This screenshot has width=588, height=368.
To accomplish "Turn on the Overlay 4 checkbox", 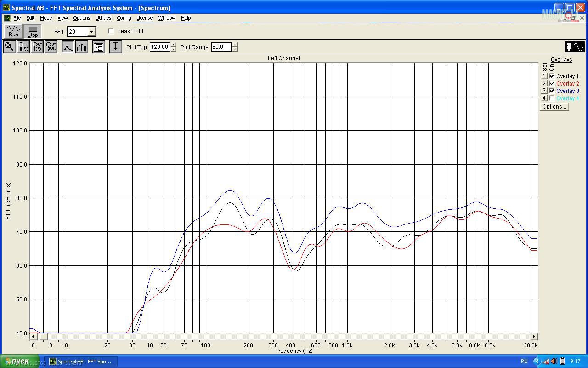I will (x=552, y=98).
